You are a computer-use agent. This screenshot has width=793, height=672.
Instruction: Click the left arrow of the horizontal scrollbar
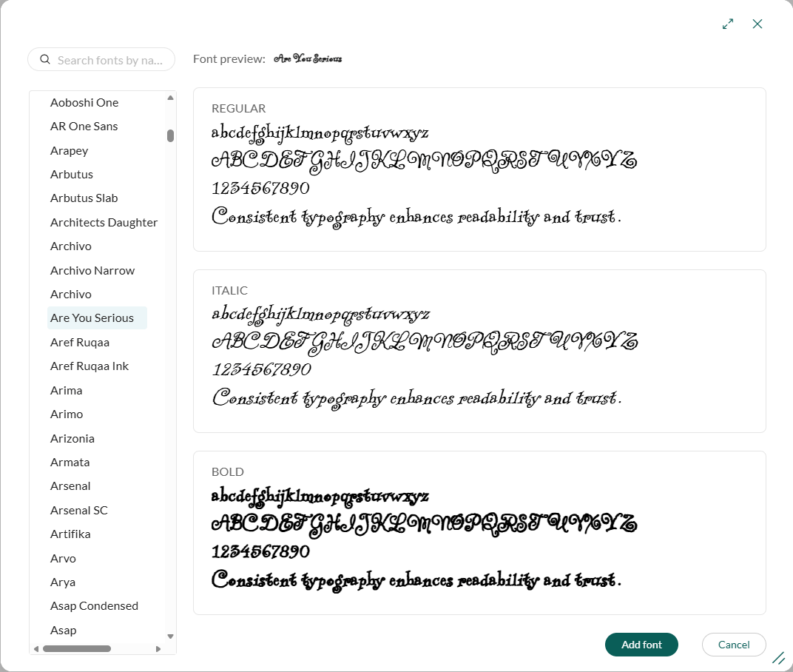(36, 649)
